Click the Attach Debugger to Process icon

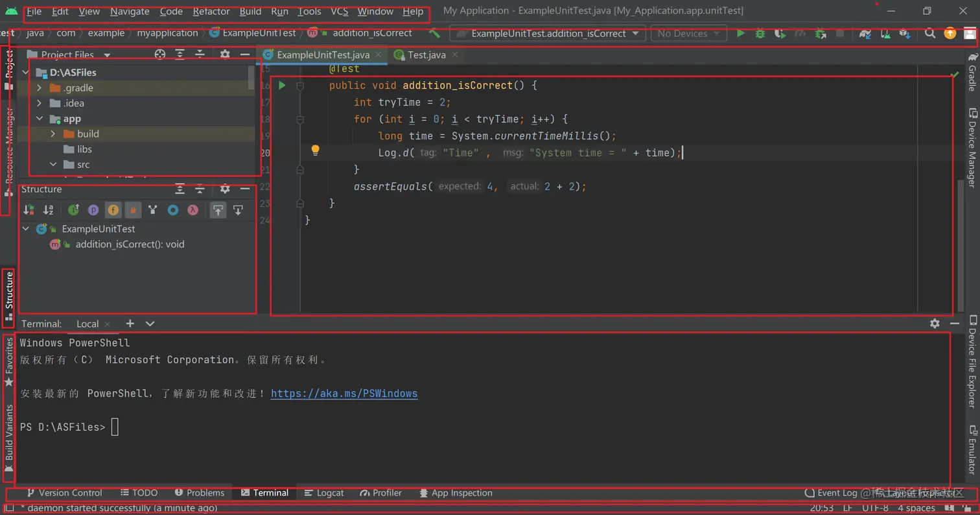pyautogui.click(x=821, y=33)
